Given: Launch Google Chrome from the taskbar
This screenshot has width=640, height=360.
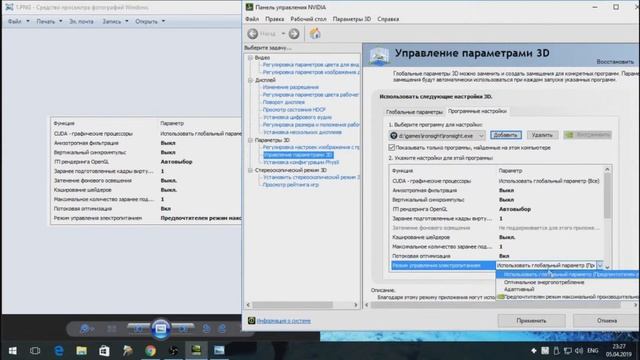Looking at the screenshot, I should coord(150,351).
